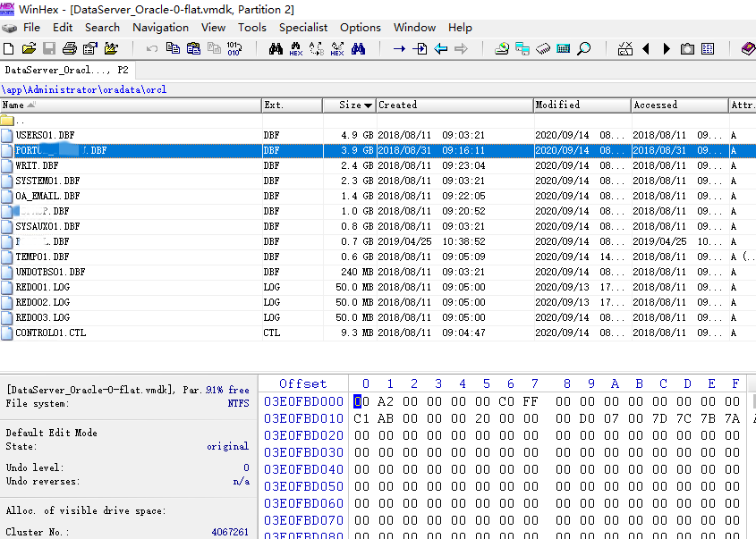
Task: Click the \app\Administrator\oradata\orcl path link
Action: (84, 89)
